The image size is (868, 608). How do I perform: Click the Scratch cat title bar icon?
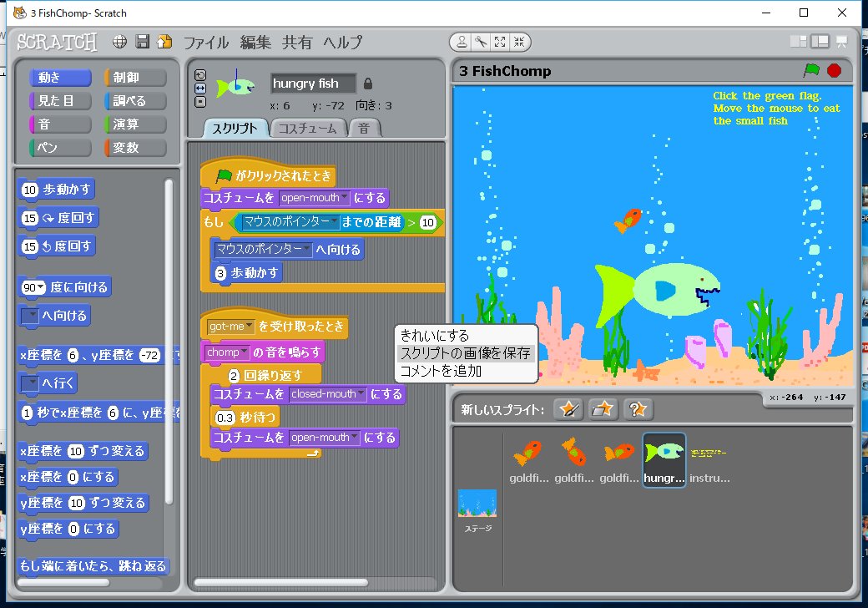coord(19,13)
